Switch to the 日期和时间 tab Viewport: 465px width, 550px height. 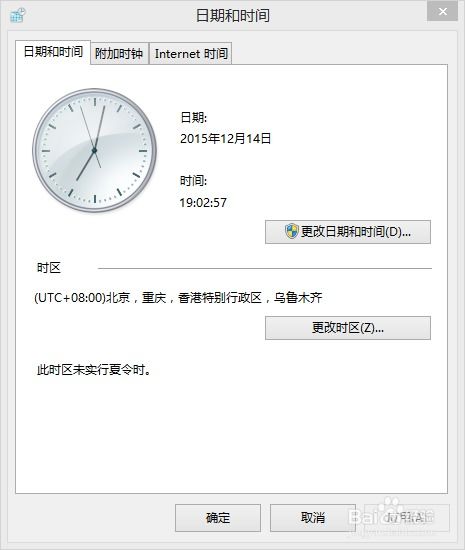coord(53,52)
